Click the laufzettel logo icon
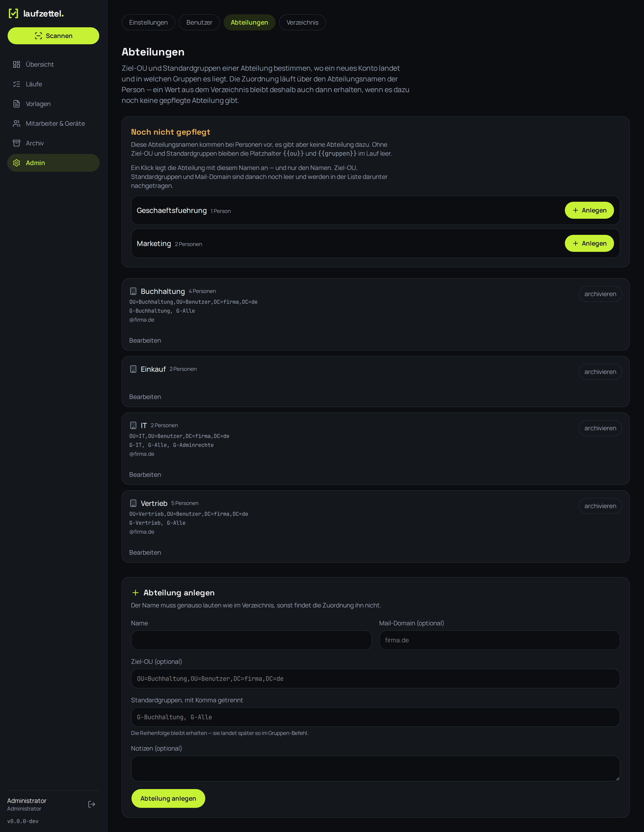This screenshot has width=644, height=832. tap(13, 14)
